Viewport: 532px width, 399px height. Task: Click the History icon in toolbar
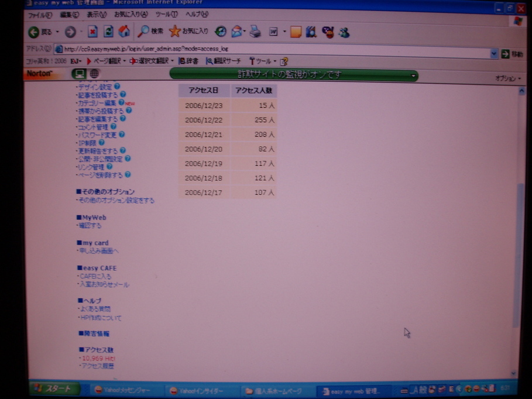click(x=221, y=32)
